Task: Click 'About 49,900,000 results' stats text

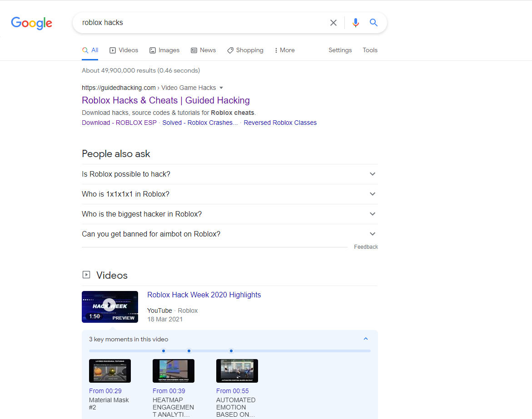Action: point(141,70)
